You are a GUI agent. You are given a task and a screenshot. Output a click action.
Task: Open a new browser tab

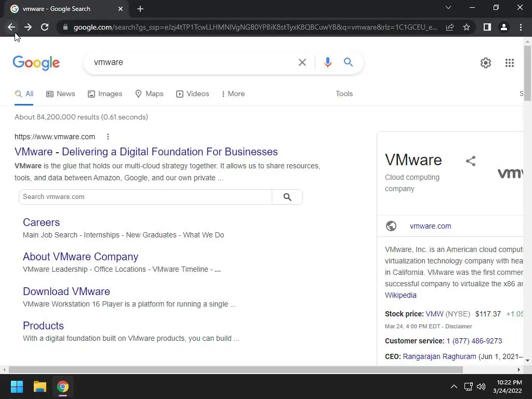(x=140, y=9)
